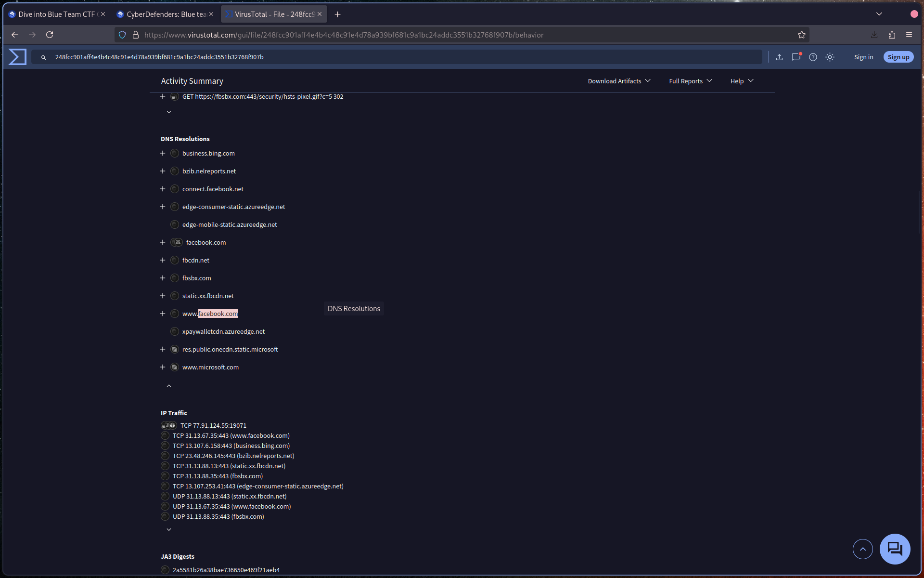Click the site lock security icon

point(136,35)
